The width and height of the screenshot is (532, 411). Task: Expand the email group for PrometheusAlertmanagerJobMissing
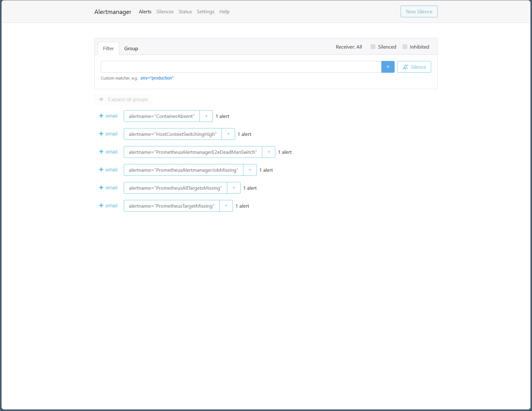pyautogui.click(x=108, y=170)
